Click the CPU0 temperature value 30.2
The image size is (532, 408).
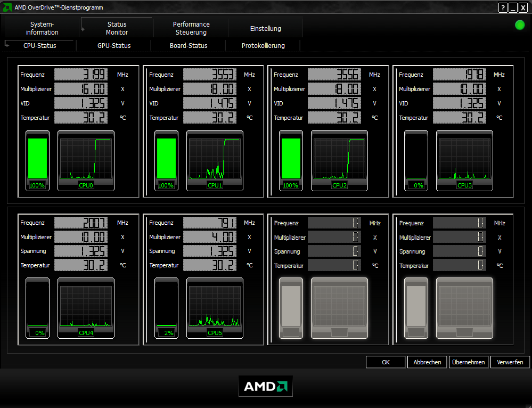[x=81, y=117]
